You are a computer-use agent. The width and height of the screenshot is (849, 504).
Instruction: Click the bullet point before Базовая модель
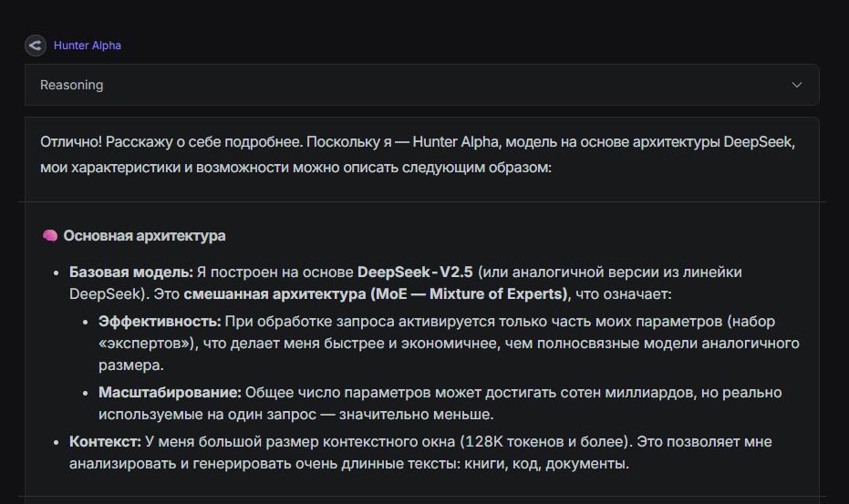(56, 273)
